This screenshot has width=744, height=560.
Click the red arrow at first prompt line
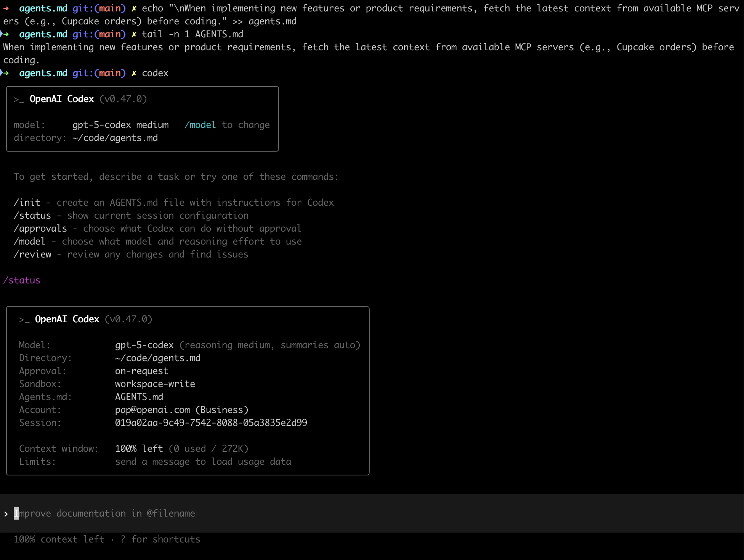6,8
